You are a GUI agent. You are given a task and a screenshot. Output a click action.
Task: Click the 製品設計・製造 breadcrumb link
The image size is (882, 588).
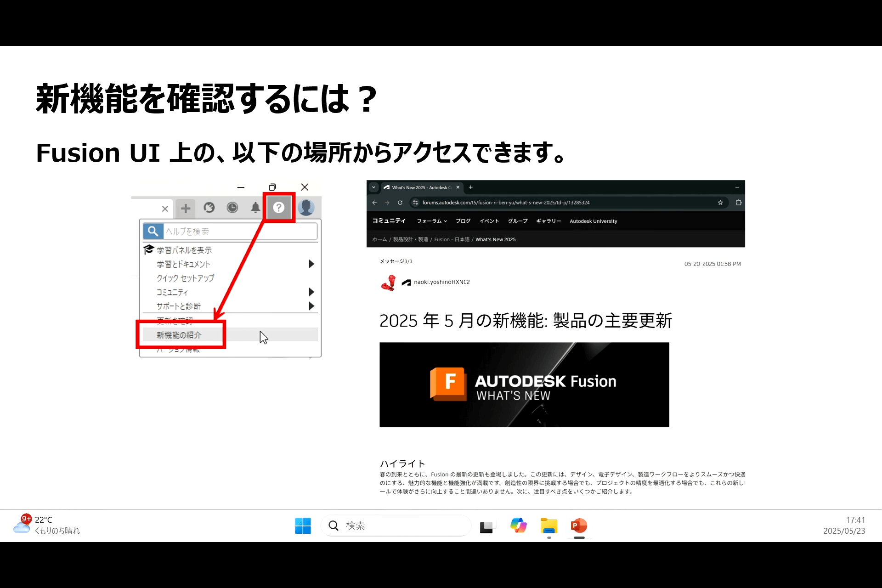click(x=410, y=239)
